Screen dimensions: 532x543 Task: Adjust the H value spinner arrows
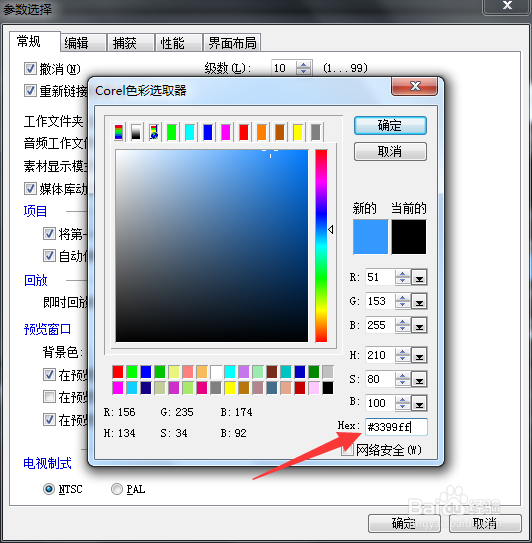click(402, 355)
